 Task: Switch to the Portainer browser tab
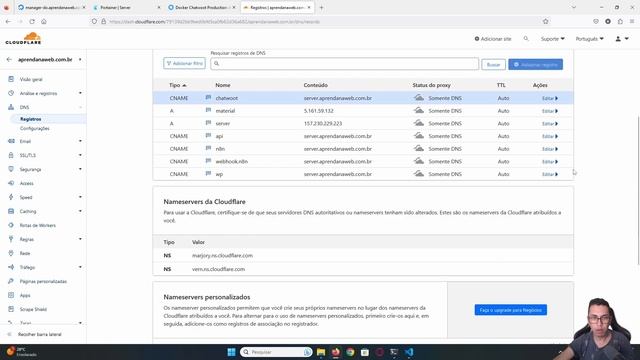(x=126, y=7)
